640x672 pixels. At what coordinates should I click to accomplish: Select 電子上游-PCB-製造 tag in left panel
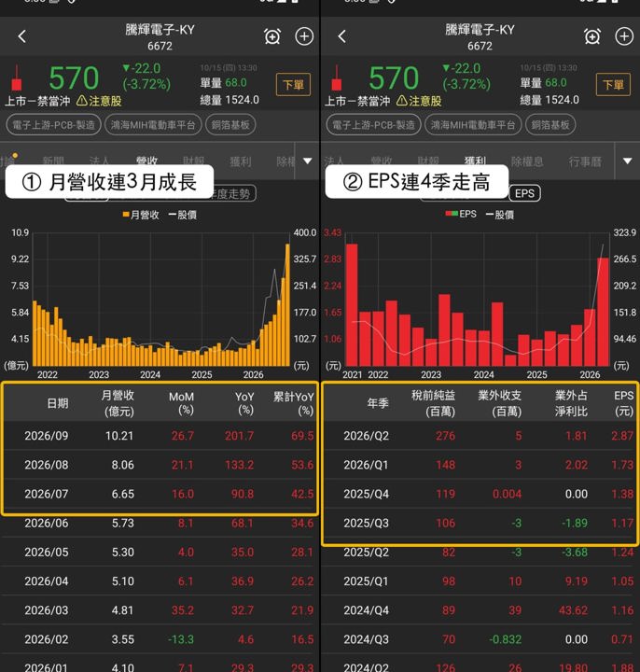click(x=53, y=125)
